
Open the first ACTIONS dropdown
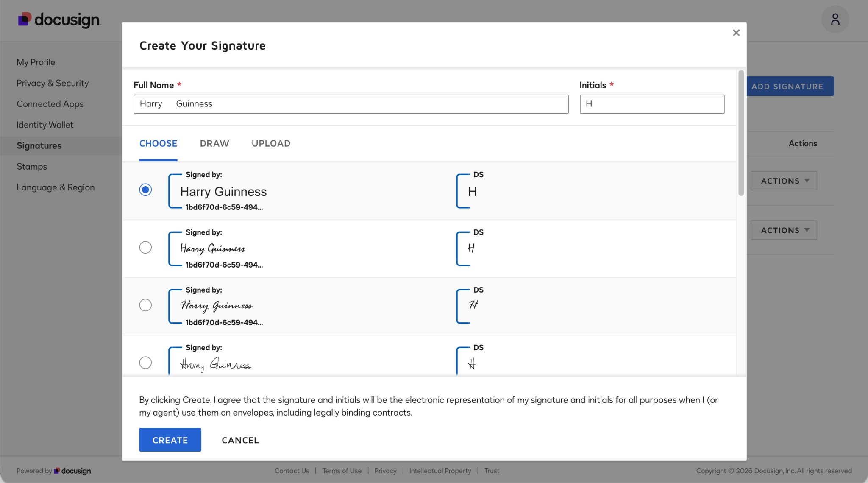tap(784, 181)
